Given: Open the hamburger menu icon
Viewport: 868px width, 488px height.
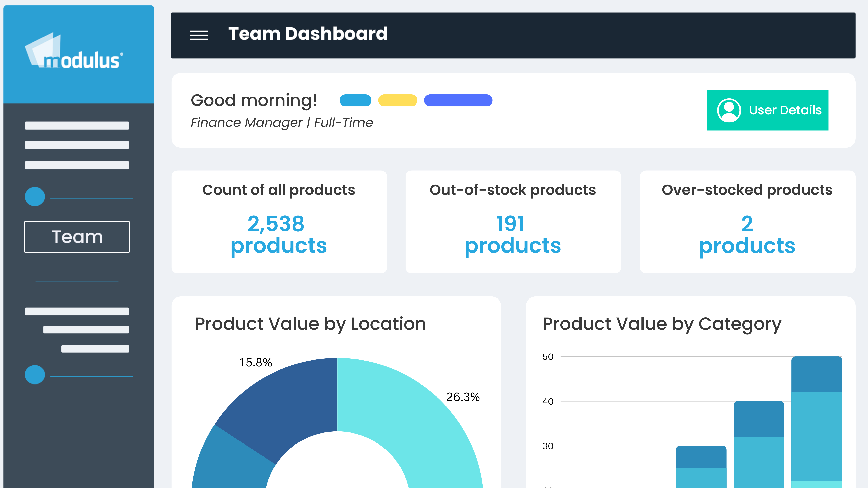Looking at the screenshot, I should tap(199, 35).
